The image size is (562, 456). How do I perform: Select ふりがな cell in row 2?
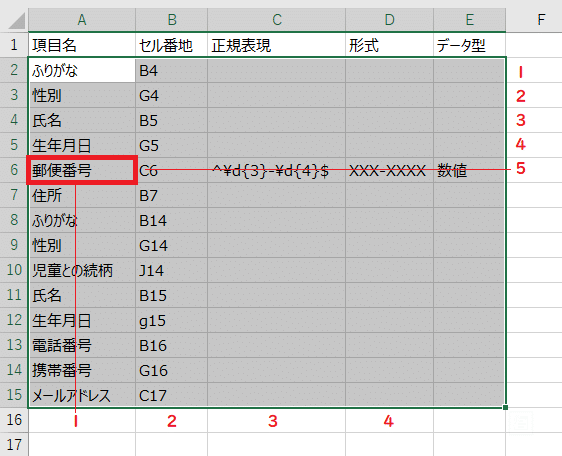click(82, 70)
